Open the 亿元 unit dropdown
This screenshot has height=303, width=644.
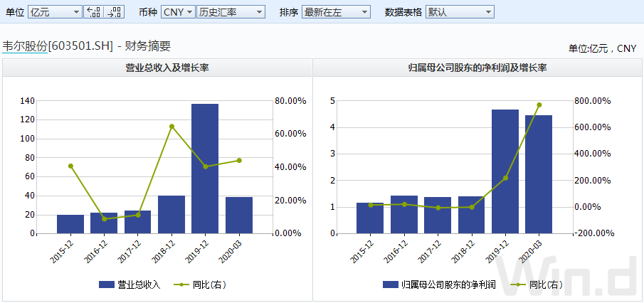click(x=55, y=12)
